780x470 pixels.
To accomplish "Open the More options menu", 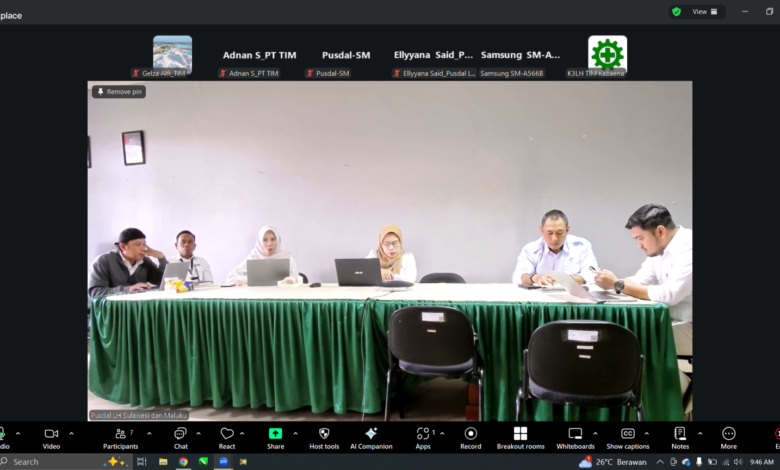I will [x=728, y=436].
